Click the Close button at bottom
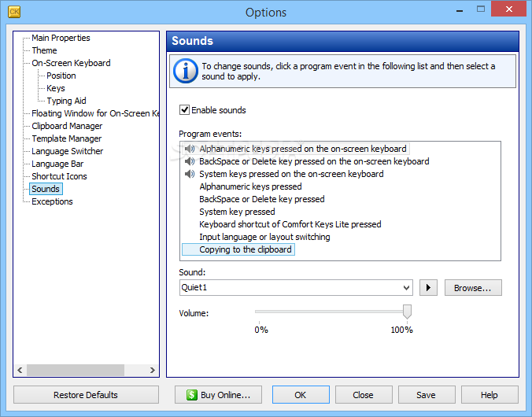 tap(364, 395)
